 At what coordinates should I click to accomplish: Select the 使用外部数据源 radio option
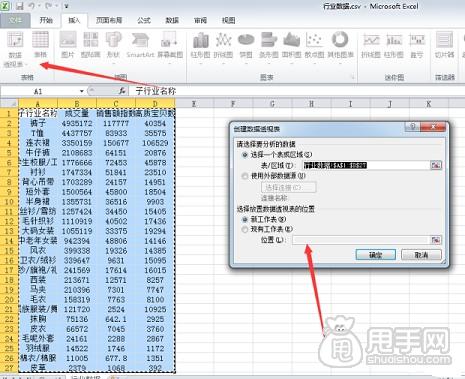pyautogui.click(x=245, y=176)
